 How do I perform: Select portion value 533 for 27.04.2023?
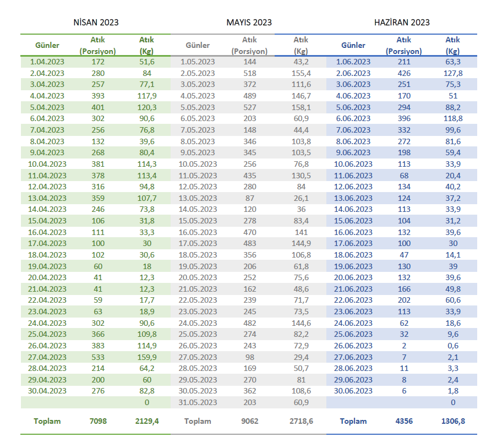[98, 357]
